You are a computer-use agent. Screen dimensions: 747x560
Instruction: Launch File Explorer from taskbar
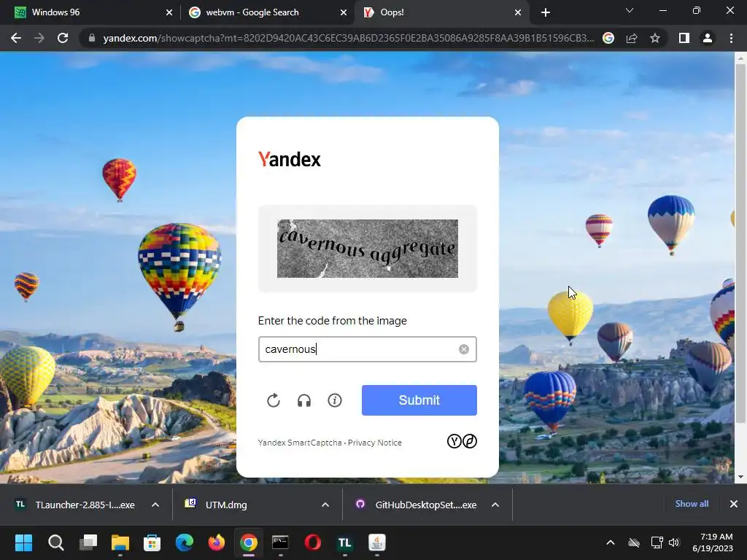[120, 542]
